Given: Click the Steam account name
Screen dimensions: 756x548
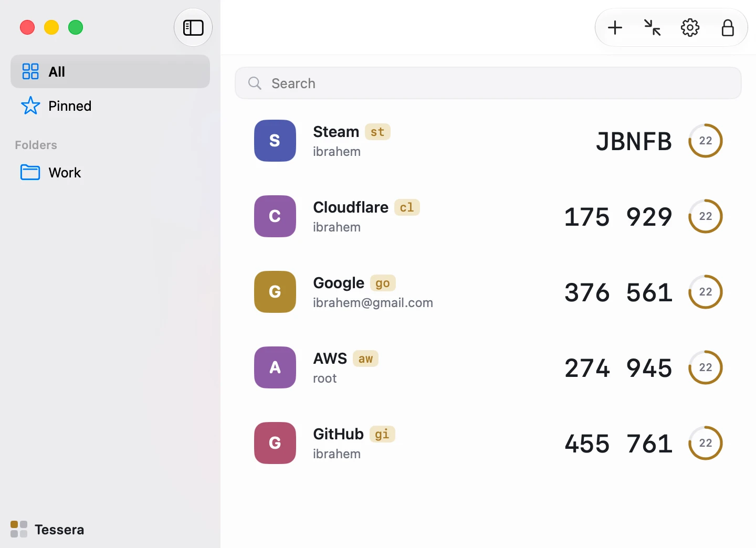Looking at the screenshot, I should 336,132.
